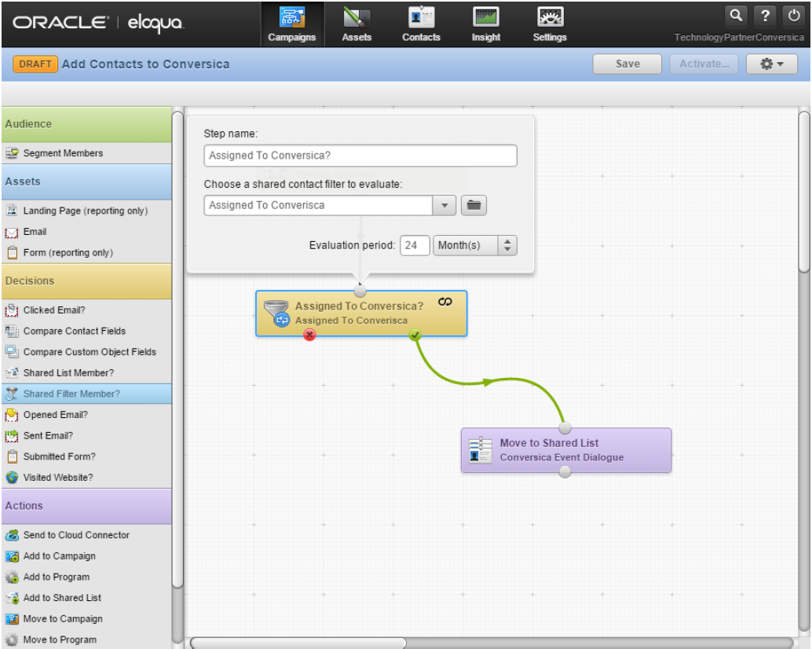Click the Step name input field

click(360, 156)
